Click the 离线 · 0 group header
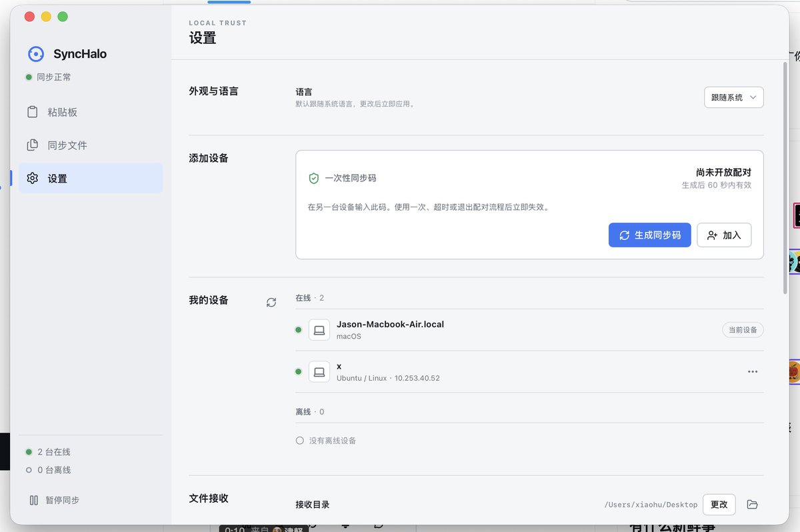The image size is (800, 532). click(310, 412)
